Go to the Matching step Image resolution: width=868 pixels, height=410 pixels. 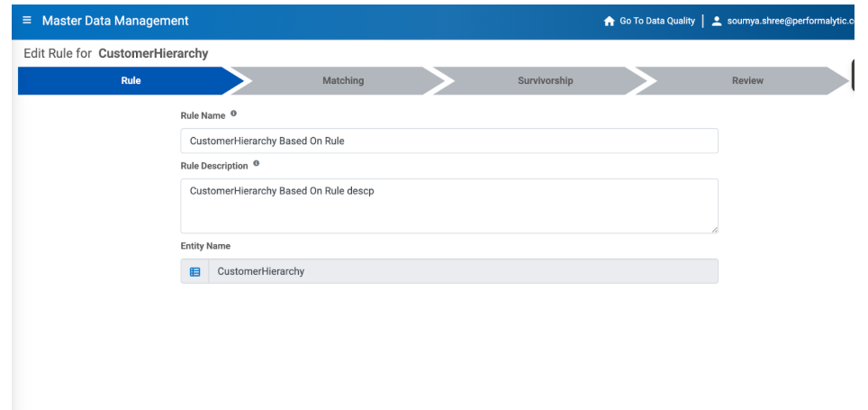tap(343, 81)
